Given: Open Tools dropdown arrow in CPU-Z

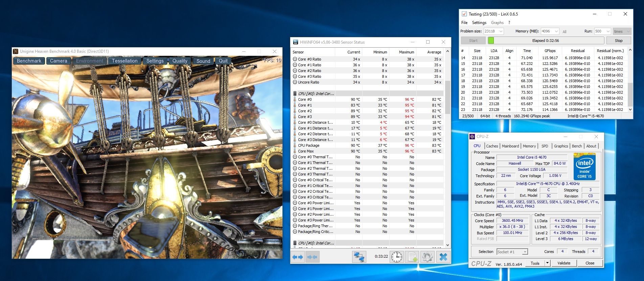Looking at the screenshot, I should 547,263.
